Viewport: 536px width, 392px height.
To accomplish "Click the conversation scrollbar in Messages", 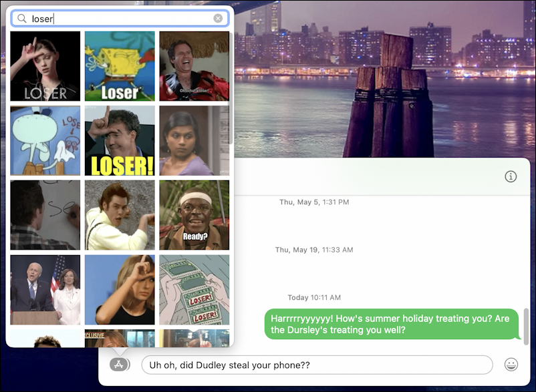I will [527, 325].
